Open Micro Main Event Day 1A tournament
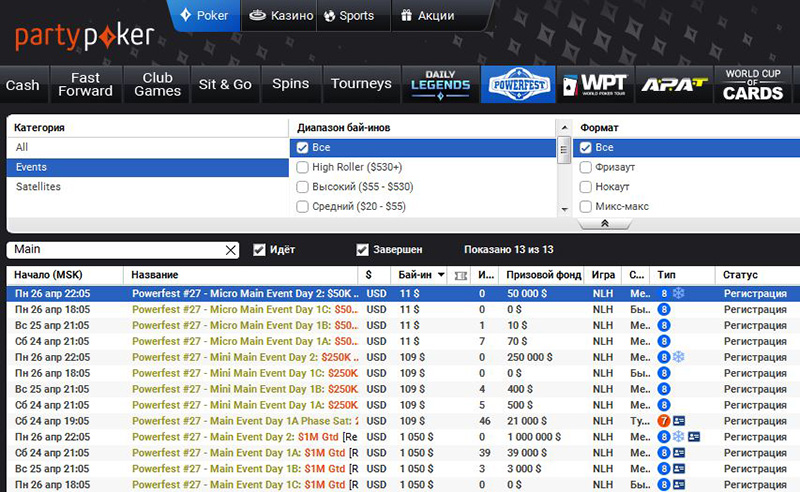 (404, 341)
